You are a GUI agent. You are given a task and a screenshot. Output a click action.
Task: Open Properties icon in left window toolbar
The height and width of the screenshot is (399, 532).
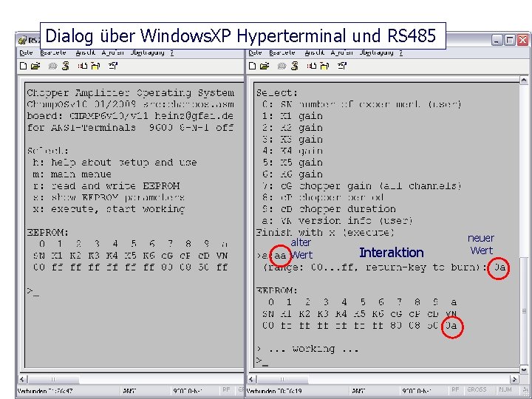pyautogui.click(x=113, y=66)
